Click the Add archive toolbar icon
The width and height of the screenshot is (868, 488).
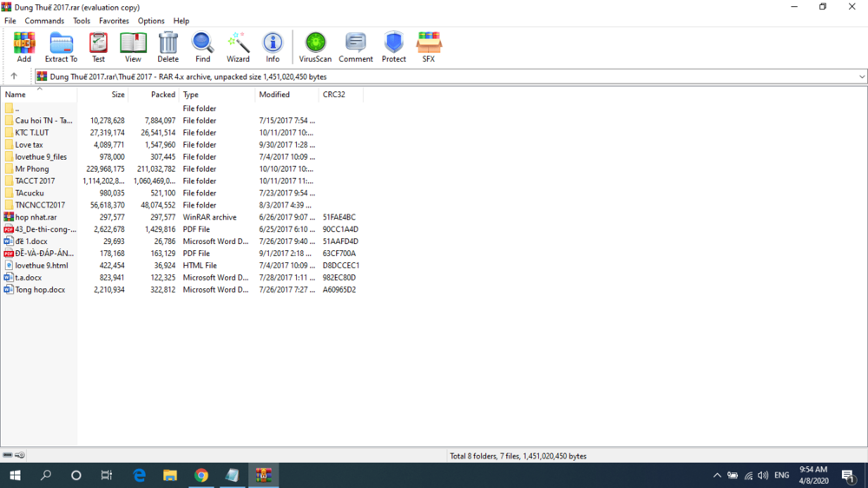click(x=23, y=47)
